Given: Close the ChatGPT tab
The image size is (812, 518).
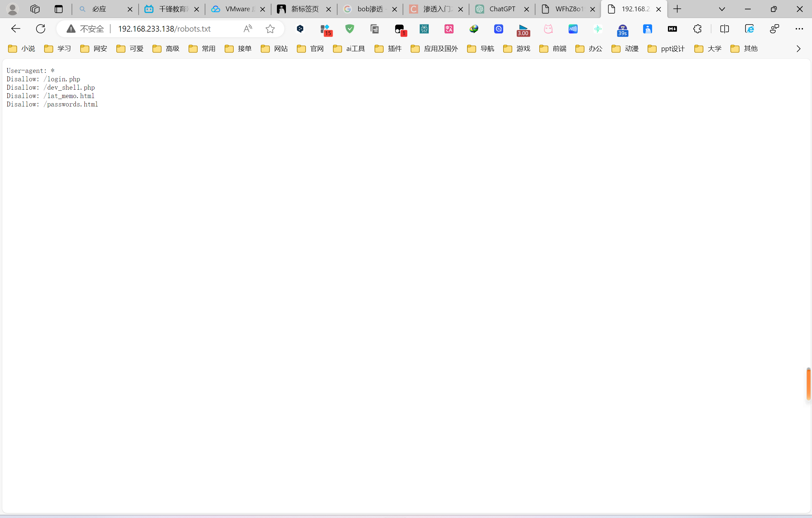Looking at the screenshot, I should pyautogui.click(x=526, y=9).
